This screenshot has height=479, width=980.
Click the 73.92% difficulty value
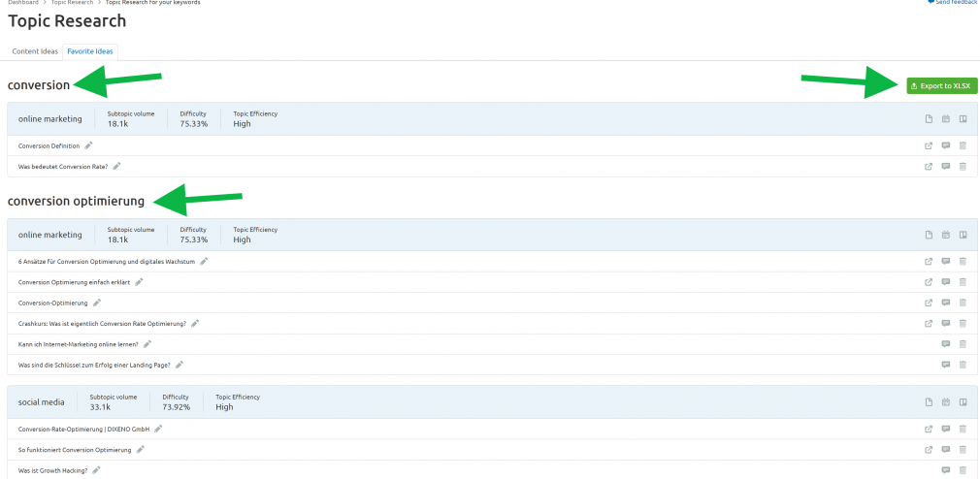(x=177, y=407)
